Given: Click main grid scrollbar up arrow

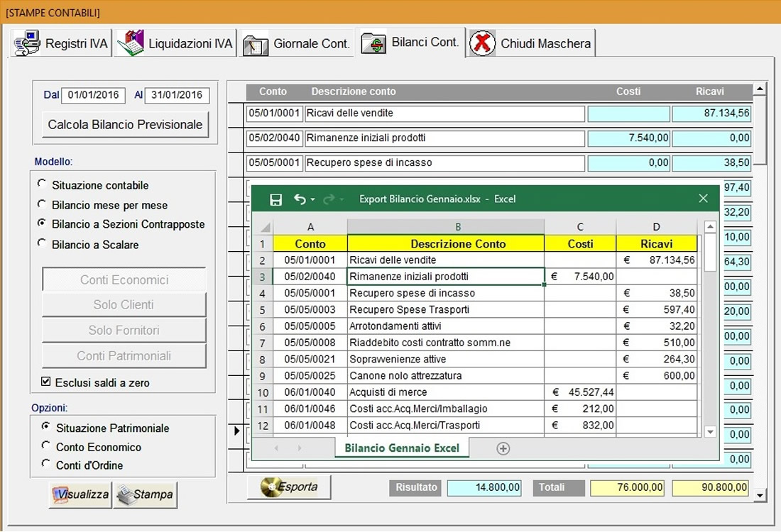Looking at the screenshot, I should point(760,89).
